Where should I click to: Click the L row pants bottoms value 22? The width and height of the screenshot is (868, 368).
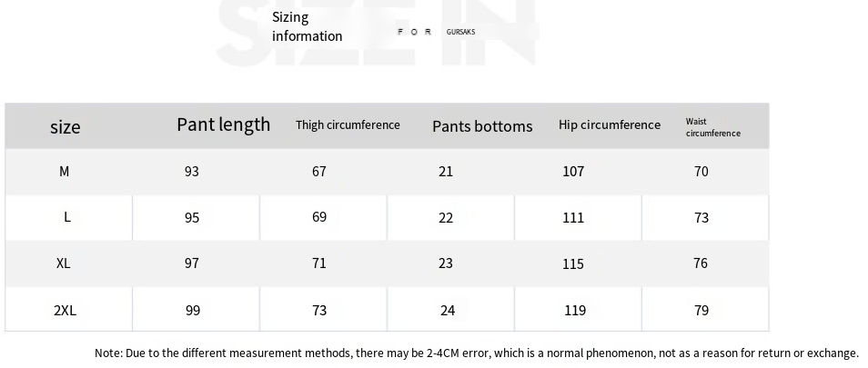pos(446,217)
